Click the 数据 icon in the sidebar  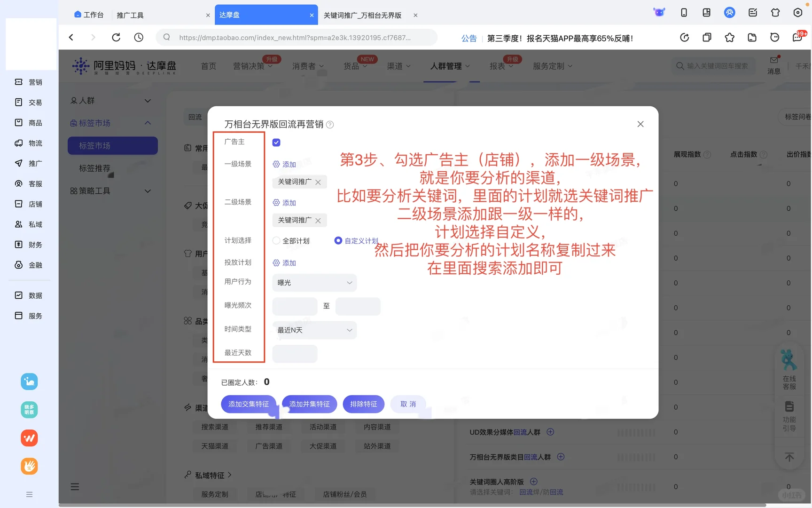pyautogui.click(x=29, y=295)
